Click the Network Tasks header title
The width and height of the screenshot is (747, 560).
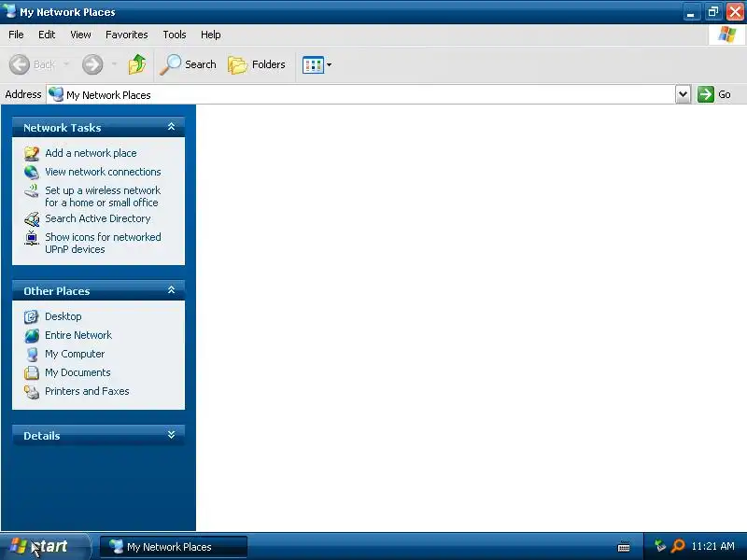pyautogui.click(x=63, y=128)
